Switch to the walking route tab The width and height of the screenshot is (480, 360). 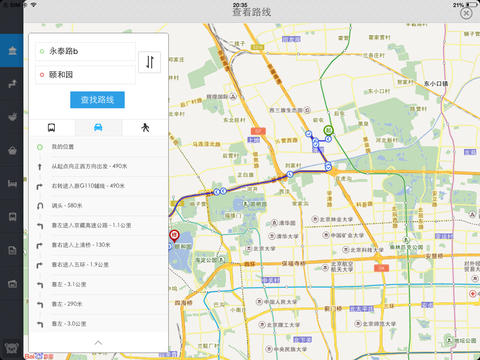[x=145, y=128]
